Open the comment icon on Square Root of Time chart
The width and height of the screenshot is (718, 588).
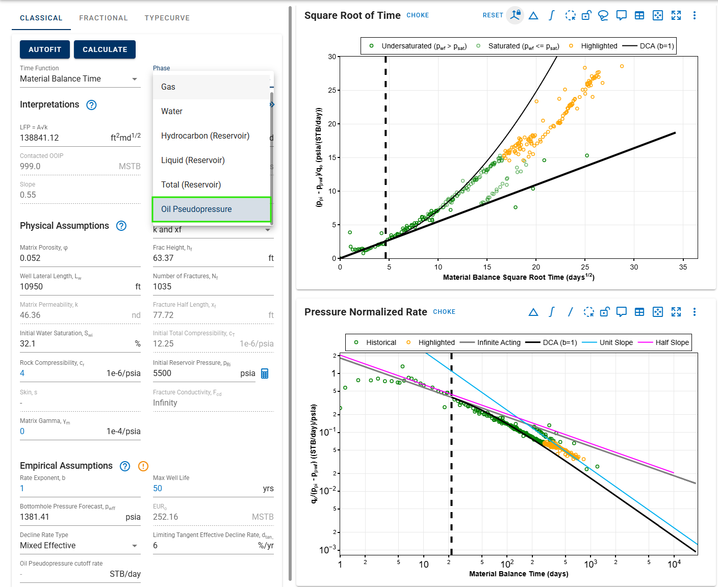click(621, 15)
